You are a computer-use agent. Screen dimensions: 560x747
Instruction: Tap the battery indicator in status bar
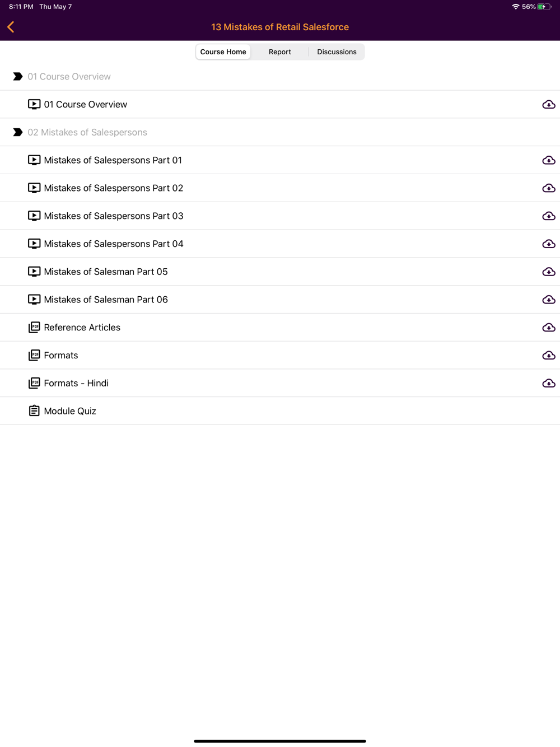coord(543,7)
